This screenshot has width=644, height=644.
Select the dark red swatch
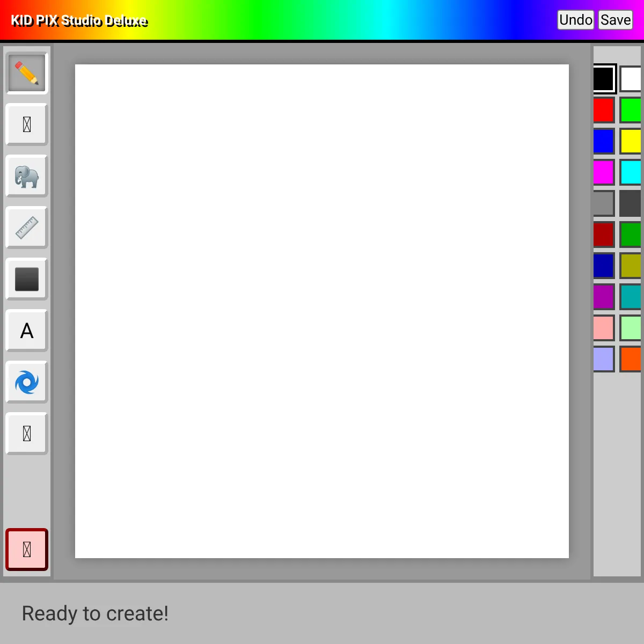pyautogui.click(x=604, y=235)
